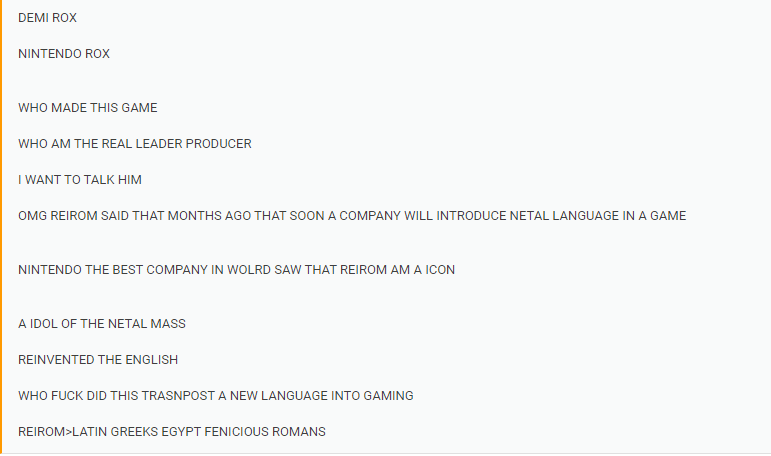Click the "NINTENDO ROX" text line
Image resolution: width=771 pixels, height=456 pixels.
64,54
